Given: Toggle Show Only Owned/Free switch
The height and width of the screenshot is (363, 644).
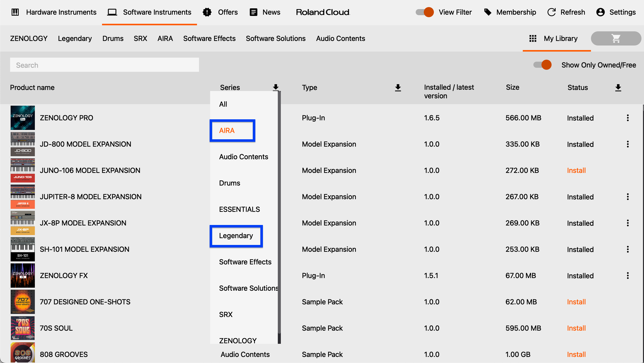Looking at the screenshot, I should click(x=542, y=65).
